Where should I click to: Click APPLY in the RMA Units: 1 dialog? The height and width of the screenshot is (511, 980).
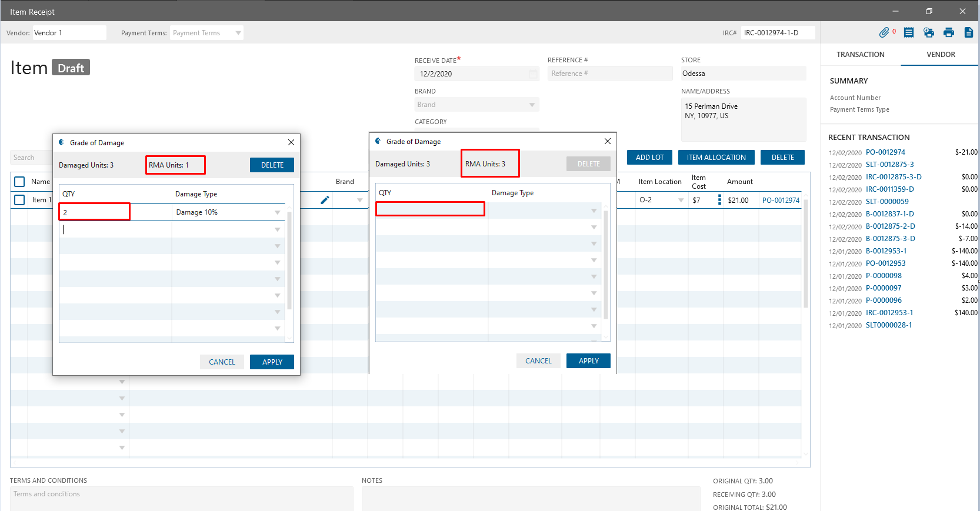(272, 362)
